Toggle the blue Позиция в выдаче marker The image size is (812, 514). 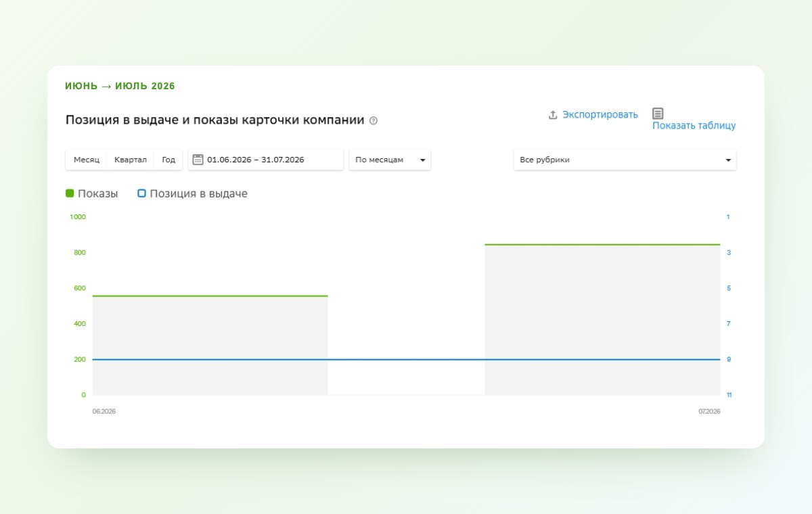coord(141,193)
